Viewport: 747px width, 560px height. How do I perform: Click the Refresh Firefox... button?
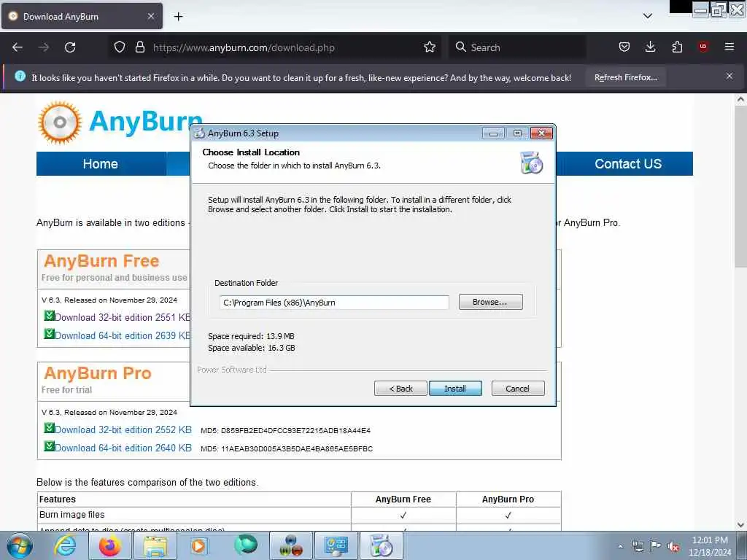click(x=625, y=77)
